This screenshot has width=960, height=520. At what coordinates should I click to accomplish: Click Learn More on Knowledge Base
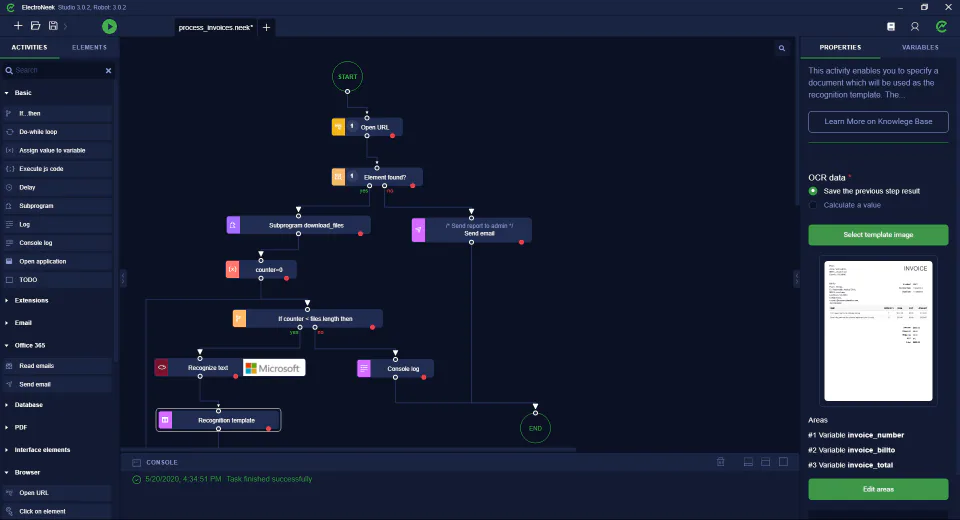pyautogui.click(x=878, y=121)
